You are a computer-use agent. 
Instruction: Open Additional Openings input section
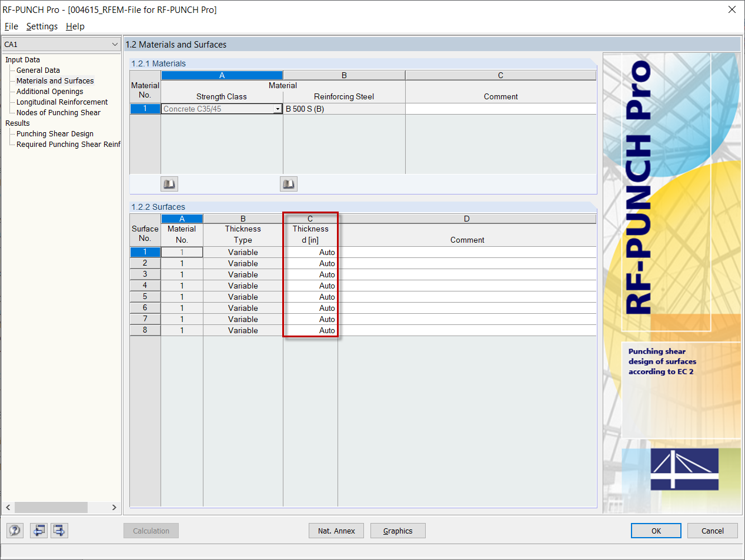[x=48, y=91]
